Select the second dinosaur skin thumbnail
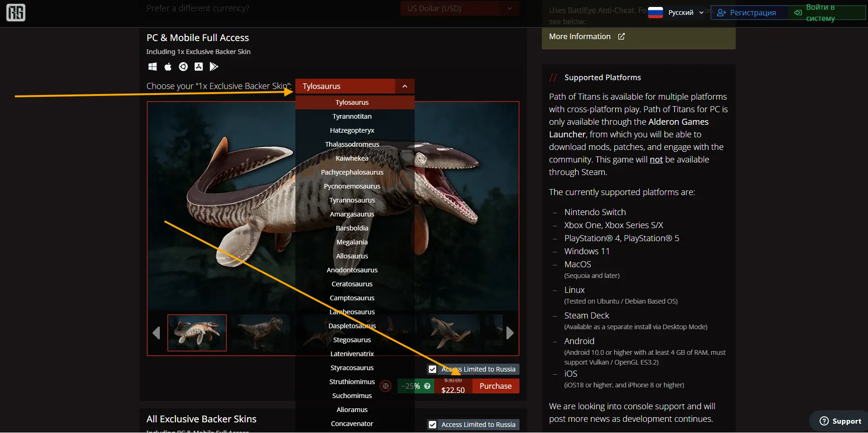Viewport: 868px width, 433px height. 260,333
